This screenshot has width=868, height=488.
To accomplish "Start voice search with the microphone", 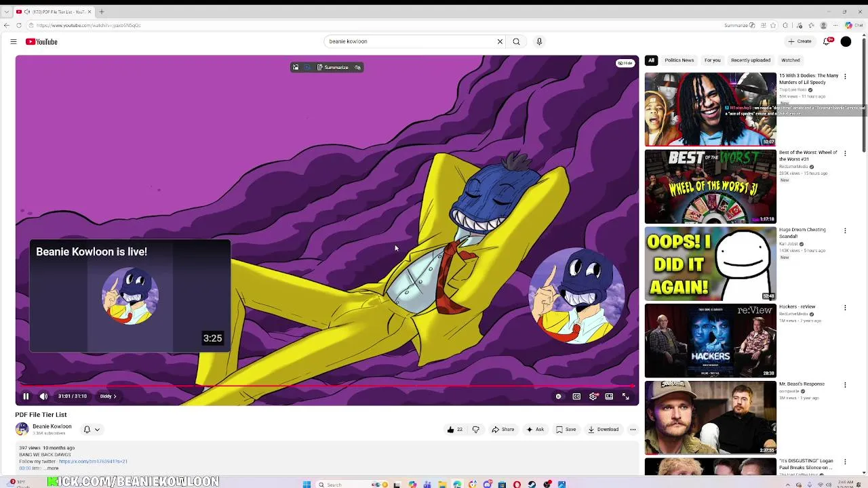I will click(539, 41).
